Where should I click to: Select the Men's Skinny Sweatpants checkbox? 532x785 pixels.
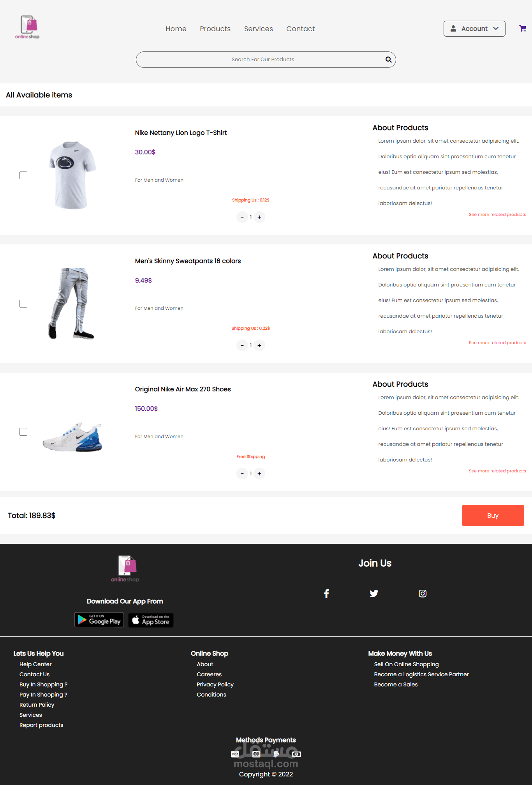click(x=23, y=304)
